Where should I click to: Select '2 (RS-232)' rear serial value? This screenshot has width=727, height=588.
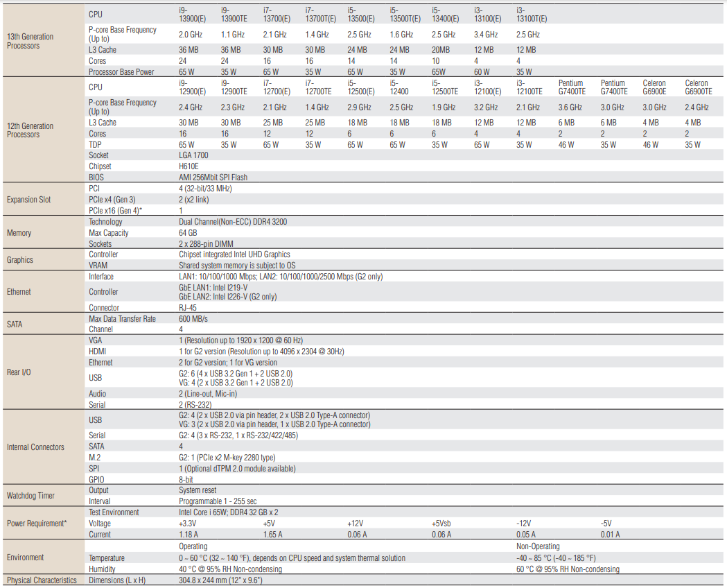pos(195,405)
